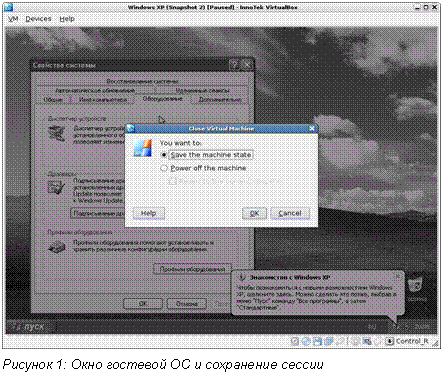Open the Пуск start menu
The height and width of the screenshot is (379, 443).
[31, 327]
